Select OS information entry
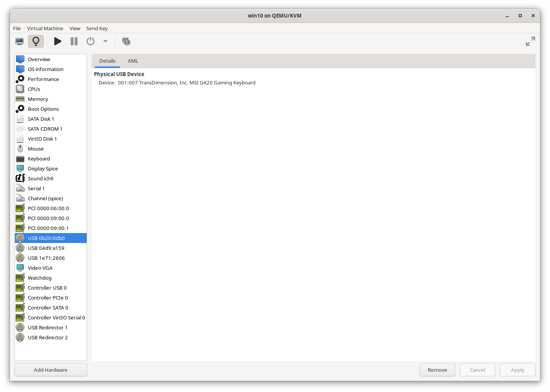Viewport: 550px width, 392px height. point(51,69)
